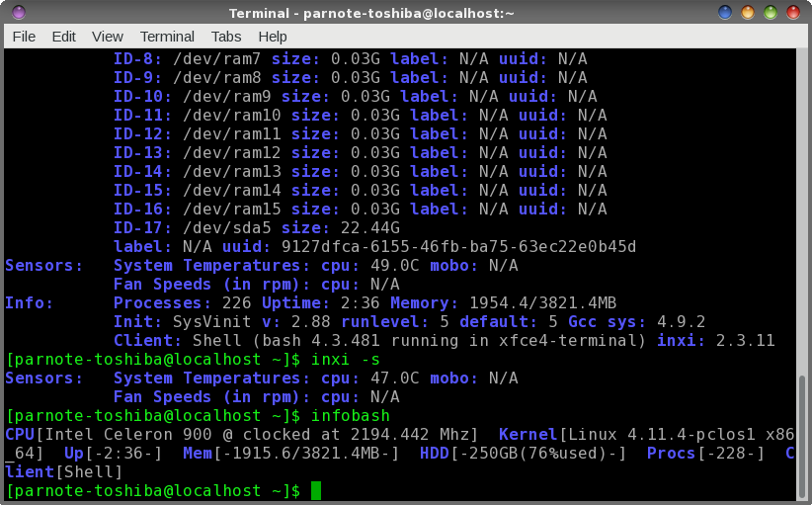Click the 'ID-12:' label
Viewport: 812px width, 505px height.
[142, 134]
